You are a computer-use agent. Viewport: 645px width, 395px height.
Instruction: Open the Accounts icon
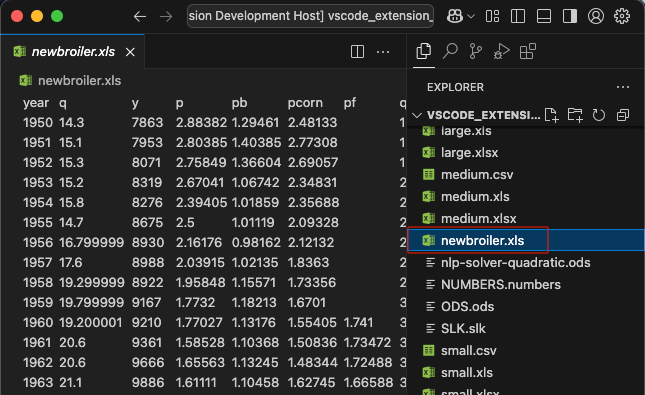pos(596,16)
